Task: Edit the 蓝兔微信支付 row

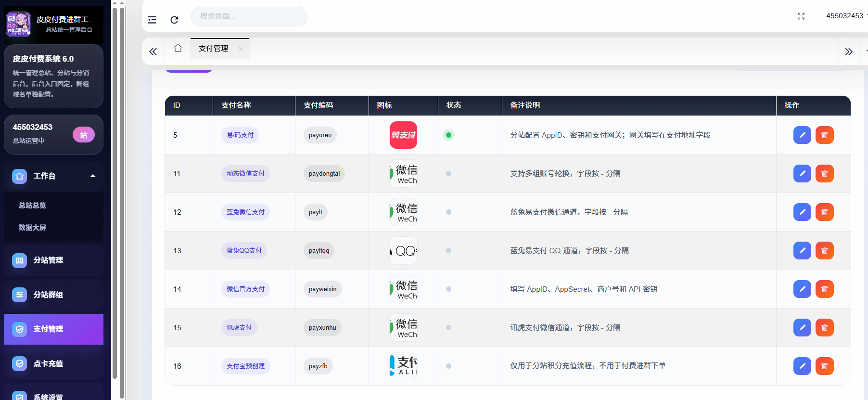Action: 802,212
